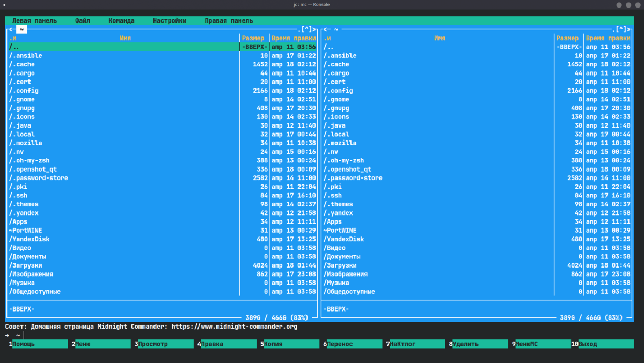The height and width of the screenshot is (363, 644).
Task: Click the 8 Удалить function key
Action: tap(478, 344)
